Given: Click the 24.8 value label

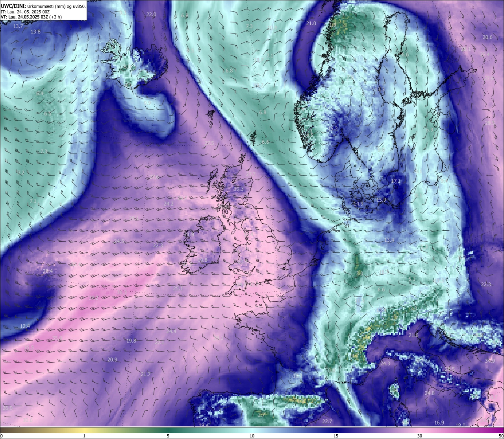Looking at the screenshot, I should point(430,393).
